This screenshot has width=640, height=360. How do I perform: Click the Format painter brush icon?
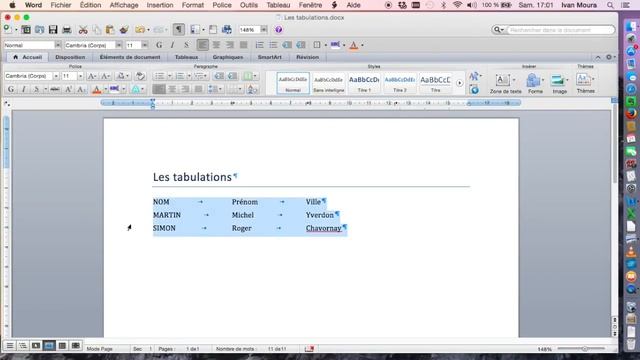[124, 29]
